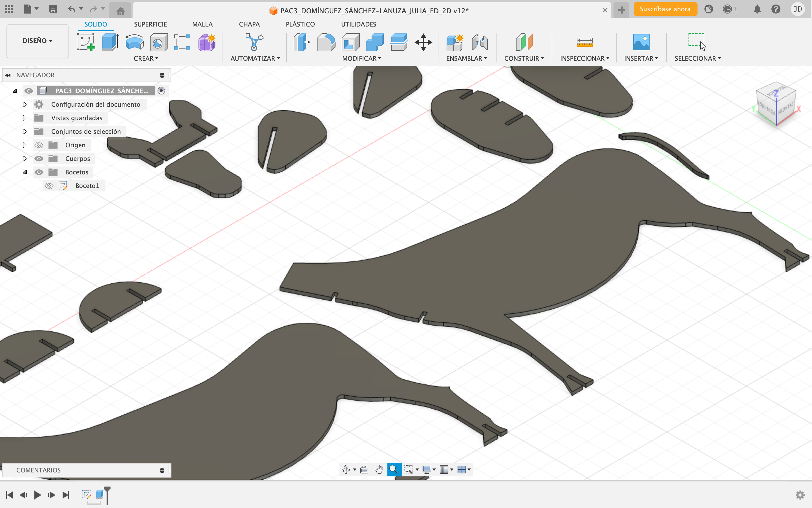Viewport: 812px width, 508px height.
Task: Open the CREAR dropdown menu
Action: click(146, 58)
